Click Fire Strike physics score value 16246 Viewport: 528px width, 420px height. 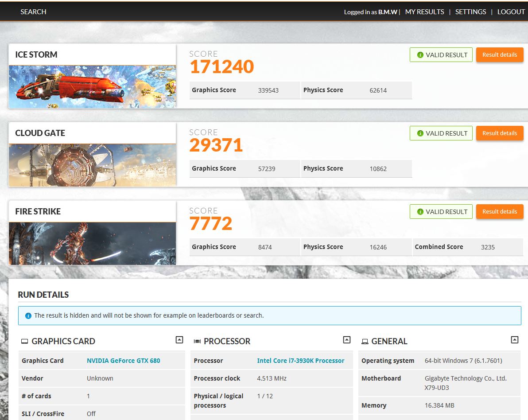coord(378,247)
